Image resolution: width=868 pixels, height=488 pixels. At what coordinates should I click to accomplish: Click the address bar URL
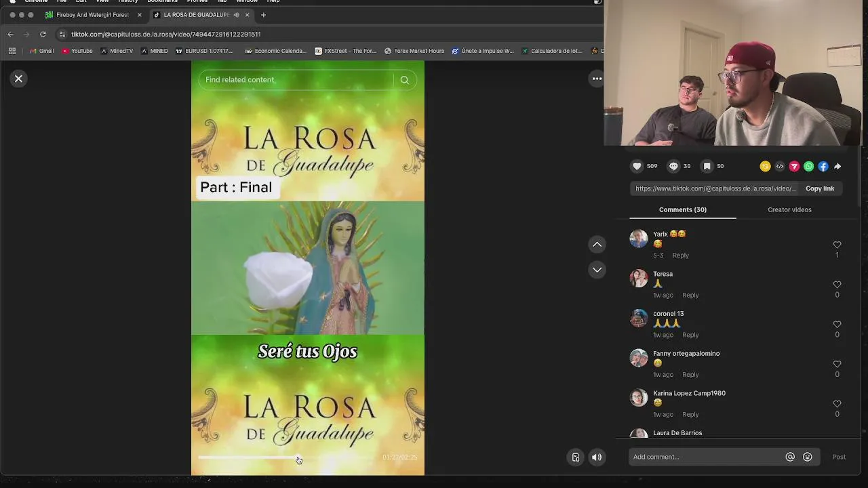pyautogui.click(x=165, y=34)
